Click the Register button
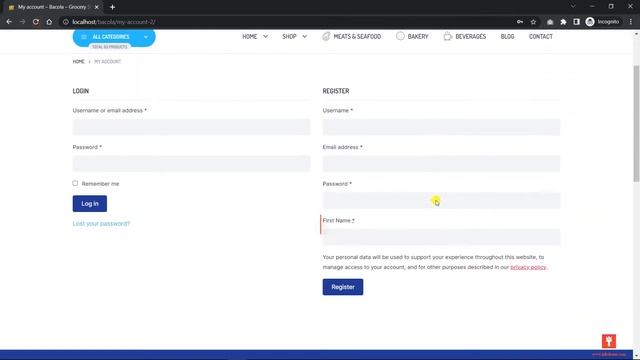The height and width of the screenshot is (360, 640). click(x=343, y=287)
